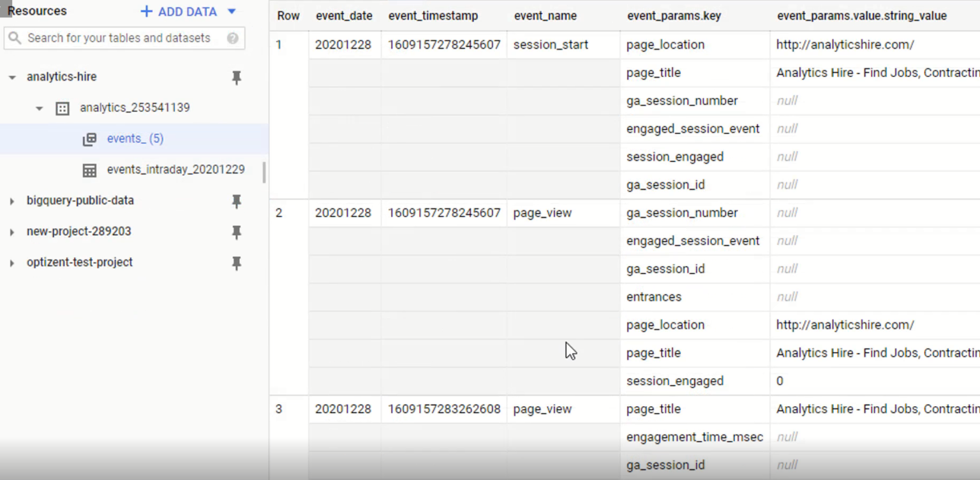The height and width of the screenshot is (480, 980).
Task: Collapse the analytics_253541139 dataset
Action: (39, 108)
